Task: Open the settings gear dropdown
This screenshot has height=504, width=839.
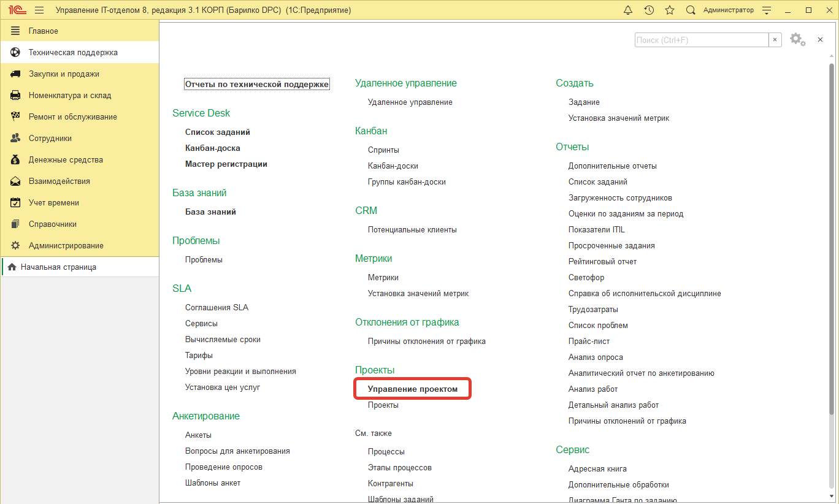Action: coord(797,40)
